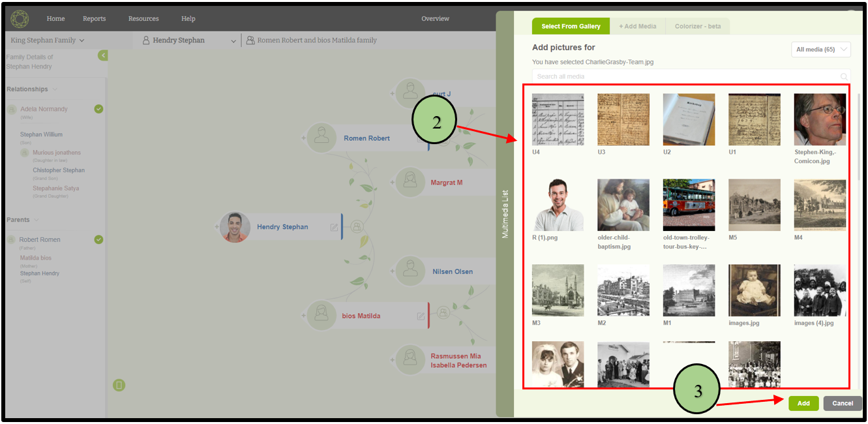Click edit pencil icon next to Hendry Stephan
Screen dimensions: 868x424
point(334,227)
